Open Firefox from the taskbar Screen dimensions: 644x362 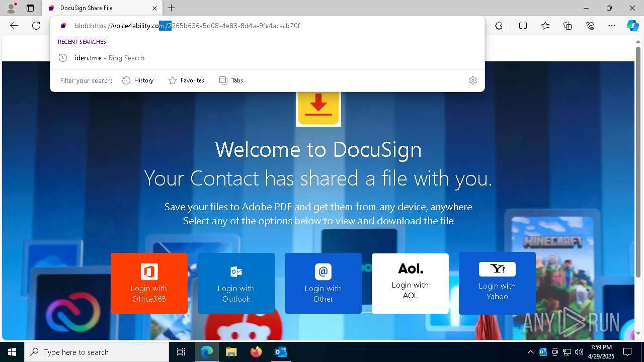(x=256, y=352)
